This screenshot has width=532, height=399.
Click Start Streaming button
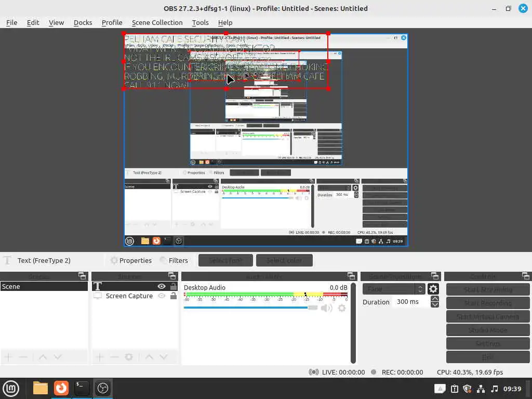pos(488,289)
